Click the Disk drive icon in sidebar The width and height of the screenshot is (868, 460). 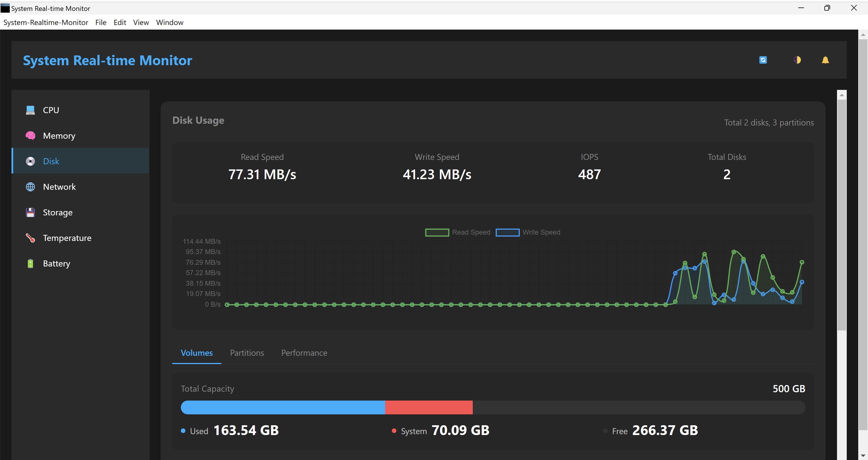(x=30, y=161)
